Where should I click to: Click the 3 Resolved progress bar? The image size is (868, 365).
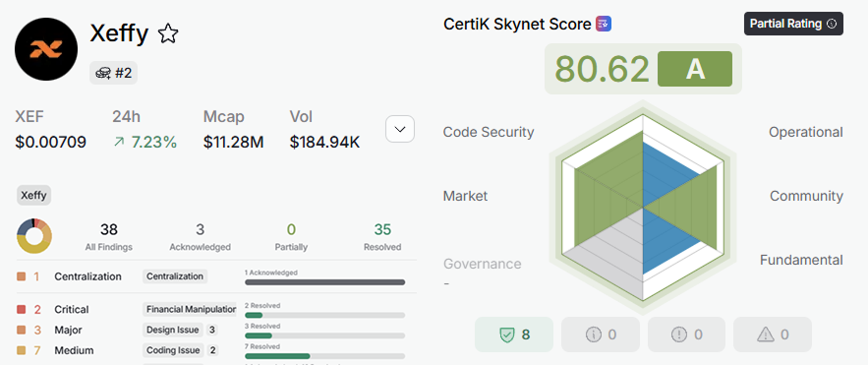point(325,335)
